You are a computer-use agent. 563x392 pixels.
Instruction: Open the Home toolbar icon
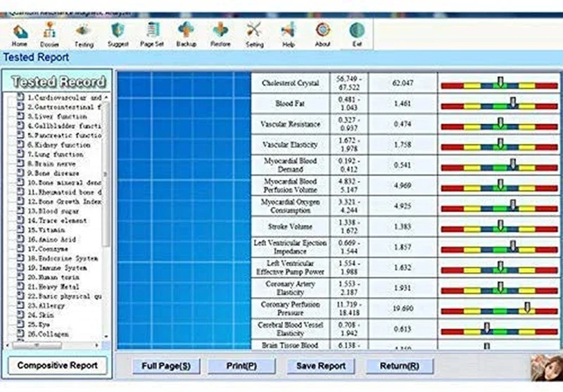[x=20, y=34]
